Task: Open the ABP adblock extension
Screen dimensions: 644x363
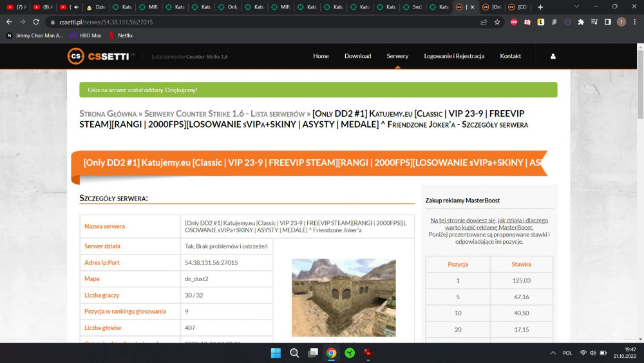Action: (514, 22)
